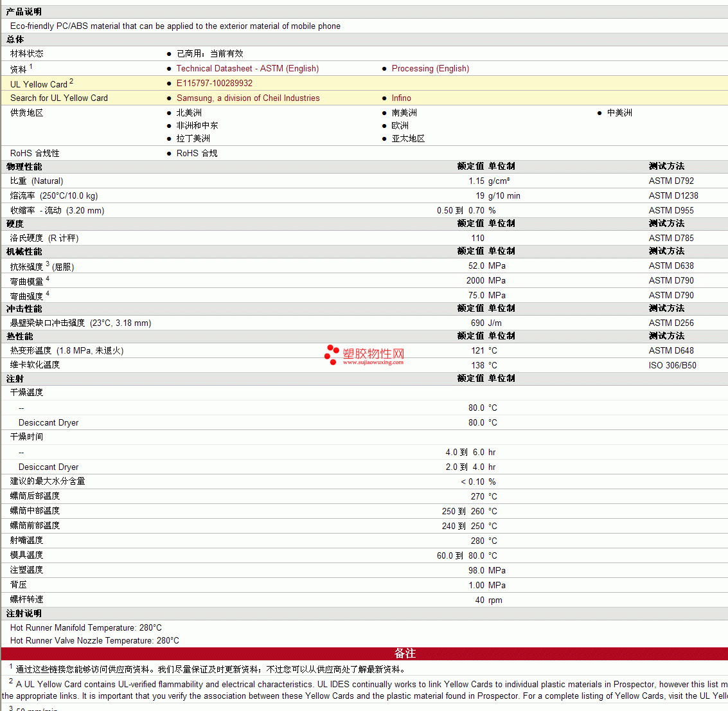Open the Processing (English) link
728x711 pixels.
pos(431,68)
